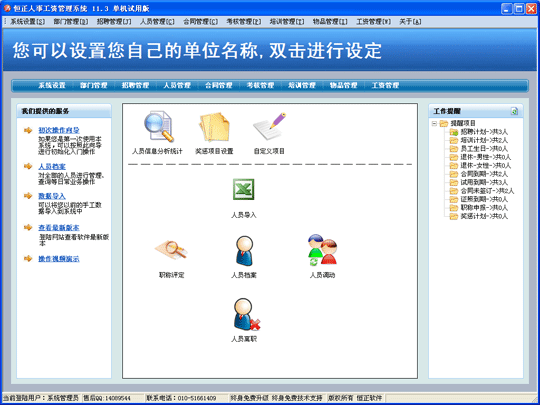
Task: Select the 试用到期->共3人 reminder
Action: 484,182
